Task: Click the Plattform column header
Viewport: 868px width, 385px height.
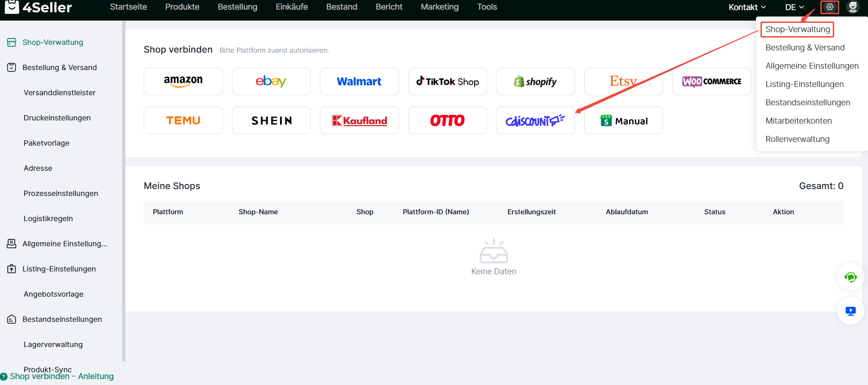Action: 168,212
